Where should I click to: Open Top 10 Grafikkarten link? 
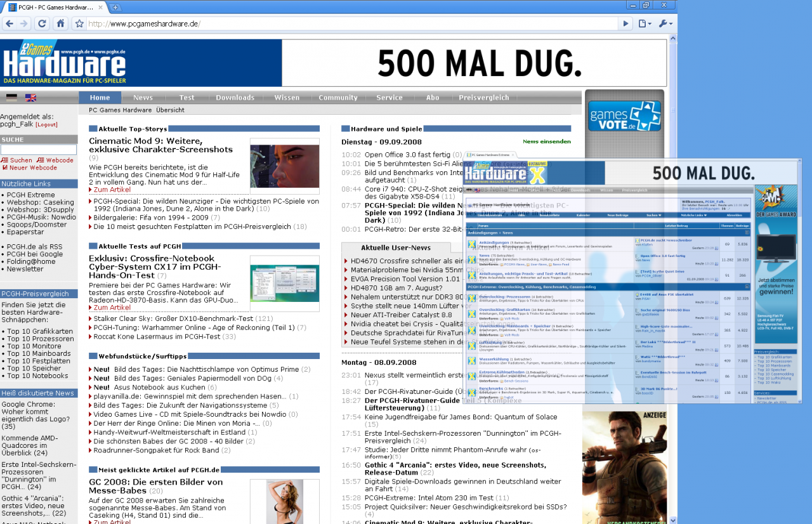click(40, 331)
